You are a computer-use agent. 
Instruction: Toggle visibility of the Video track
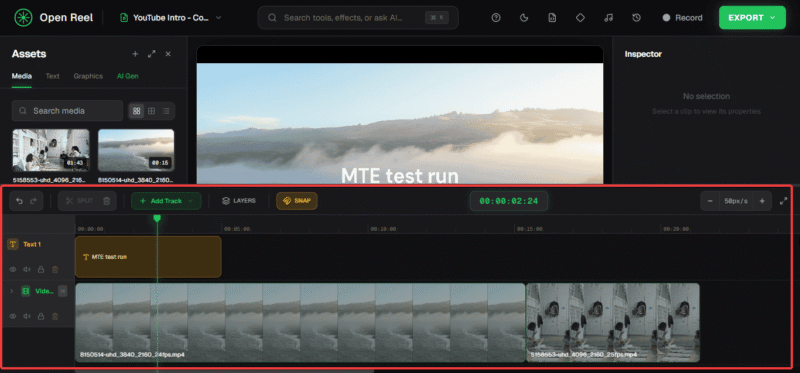click(x=13, y=316)
